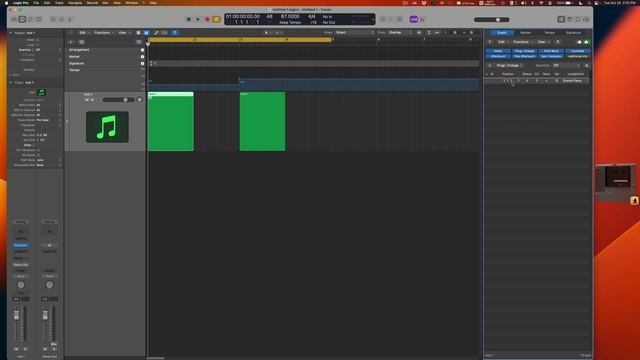Switch to the Marker list tab

tap(525, 33)
